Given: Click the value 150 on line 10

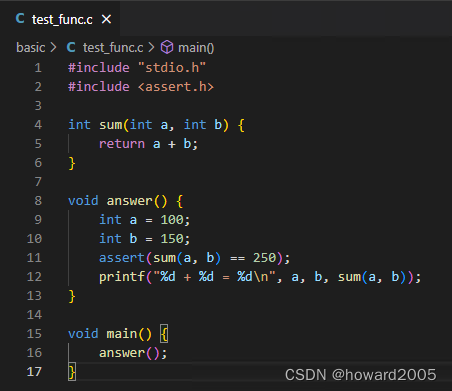Looking at the screenshot, I should 172,239.
